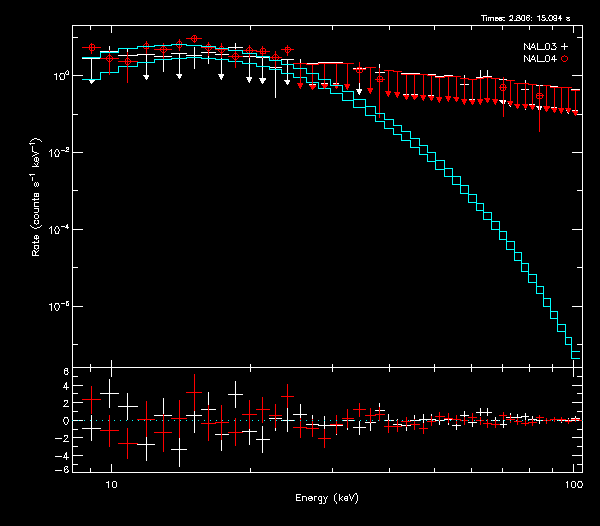
Task: Click the -6 tick label on residual axis
Action: (x=63, y=469)
